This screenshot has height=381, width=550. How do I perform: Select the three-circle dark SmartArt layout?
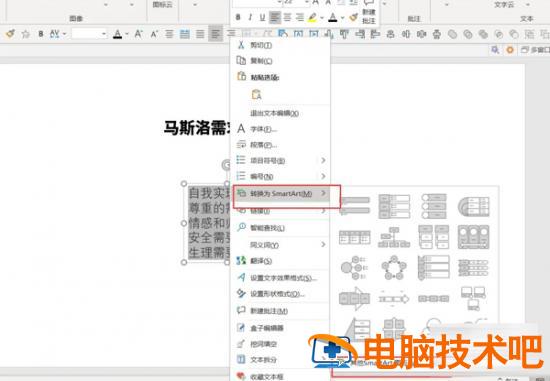[x=473, y=237]
